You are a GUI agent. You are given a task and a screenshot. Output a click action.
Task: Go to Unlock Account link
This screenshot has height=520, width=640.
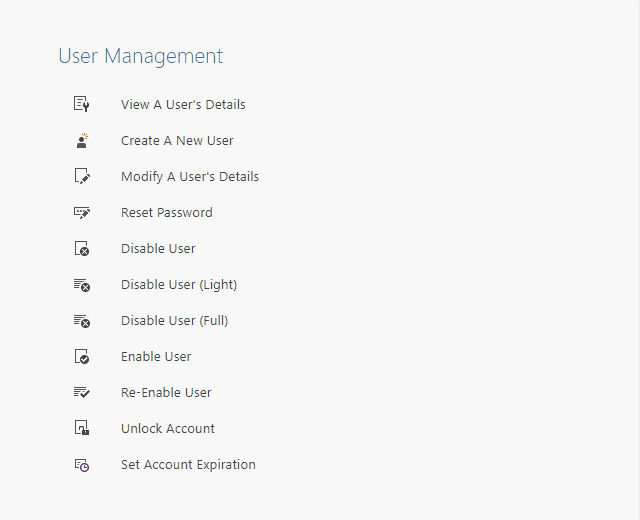coord(168,429)
